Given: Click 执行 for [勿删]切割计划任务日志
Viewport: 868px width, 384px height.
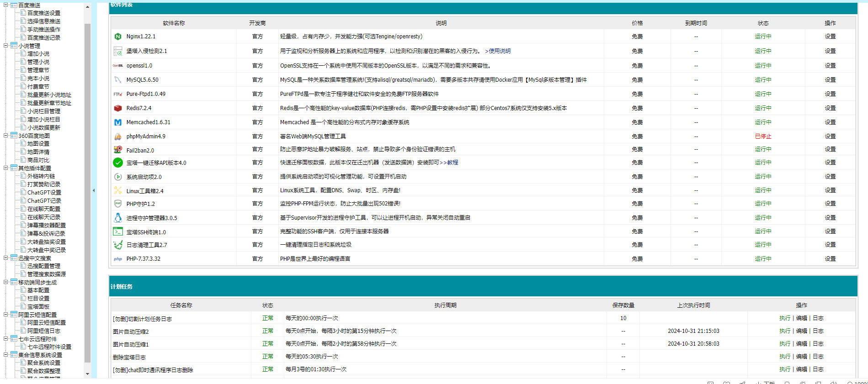Looking at the screenshot, I should (785, 318).
